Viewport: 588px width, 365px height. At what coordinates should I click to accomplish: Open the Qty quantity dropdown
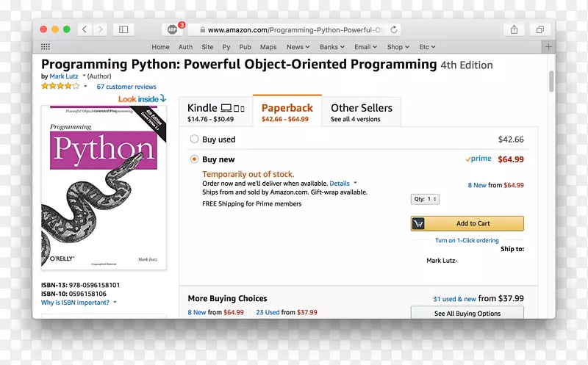click(425, 199)
